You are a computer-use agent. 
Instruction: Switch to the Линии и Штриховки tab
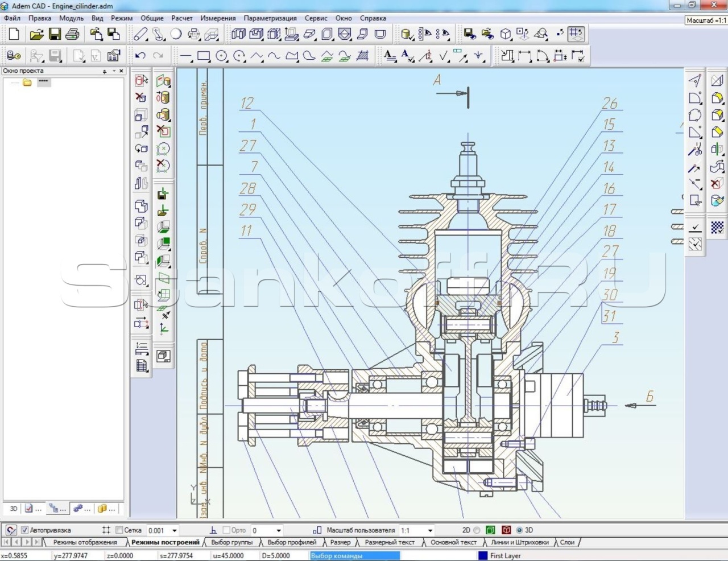[x=519, y=542]
